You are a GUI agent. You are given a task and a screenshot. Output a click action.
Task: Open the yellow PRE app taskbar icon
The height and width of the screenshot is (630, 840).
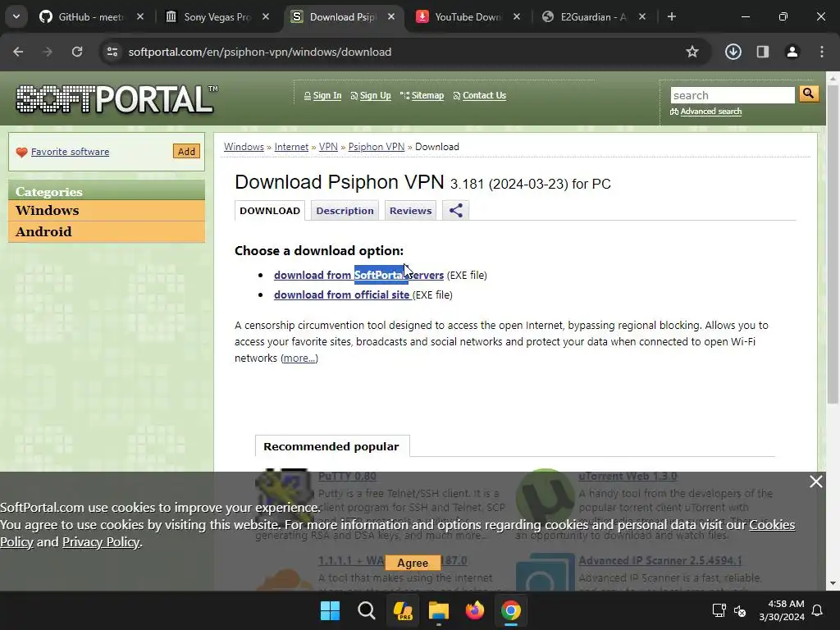(402, 610)
